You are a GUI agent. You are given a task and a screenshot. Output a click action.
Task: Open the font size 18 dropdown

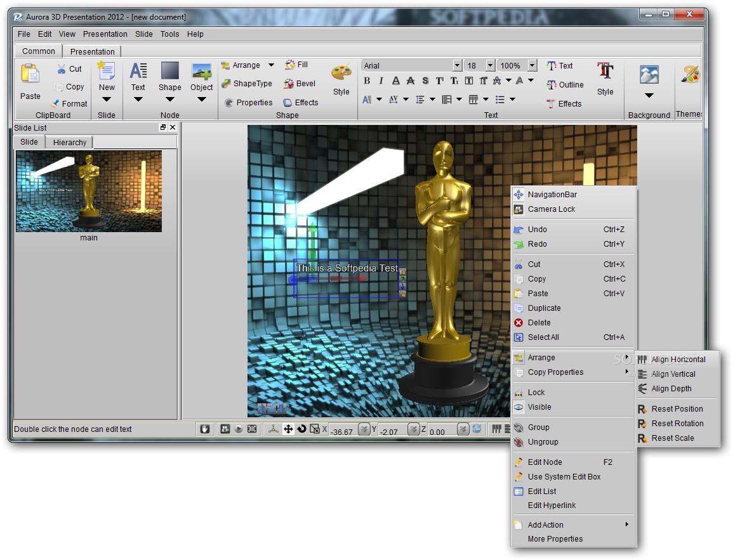pos(490,66)
